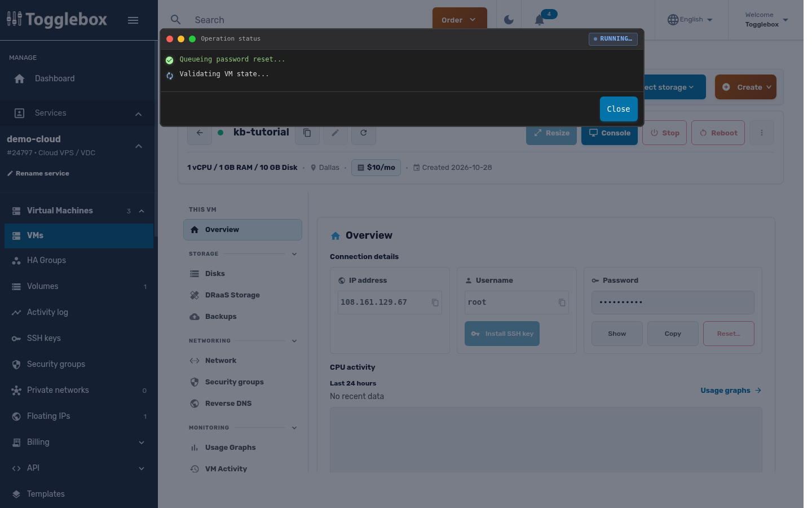
Task: Show the password
Action: [x=617, y=334]
